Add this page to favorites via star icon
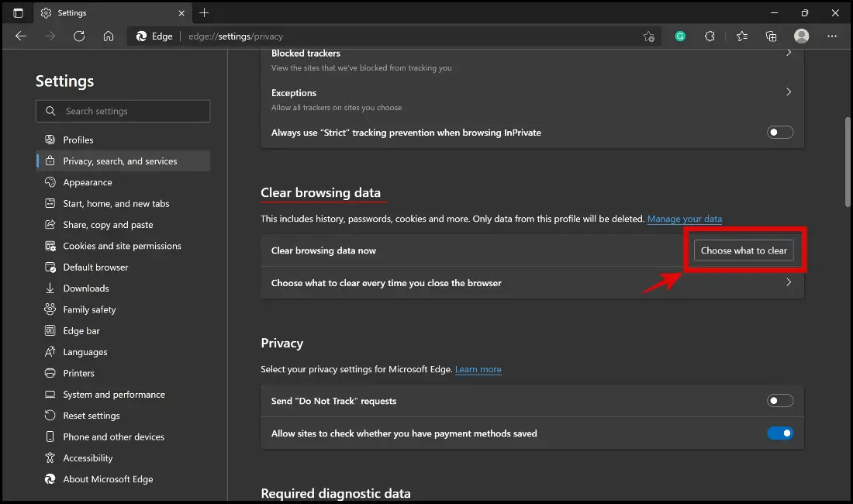Screen dimensions: 853x504 pos(648,36)
